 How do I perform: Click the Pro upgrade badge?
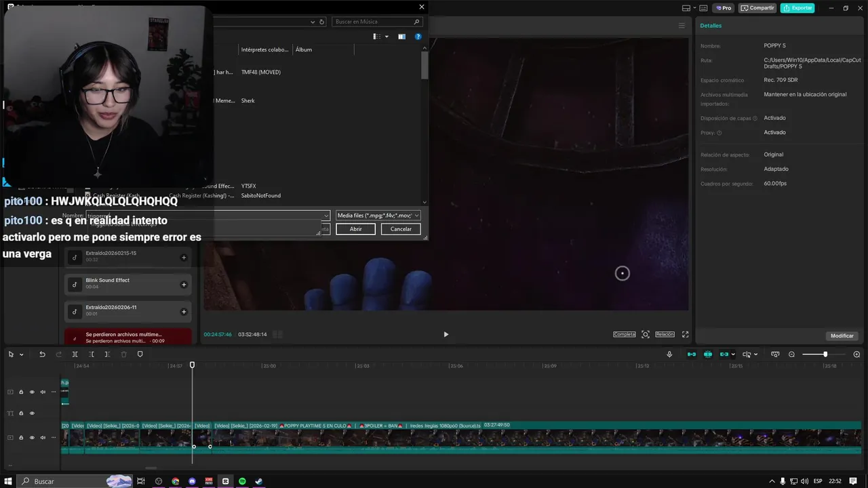723,8
